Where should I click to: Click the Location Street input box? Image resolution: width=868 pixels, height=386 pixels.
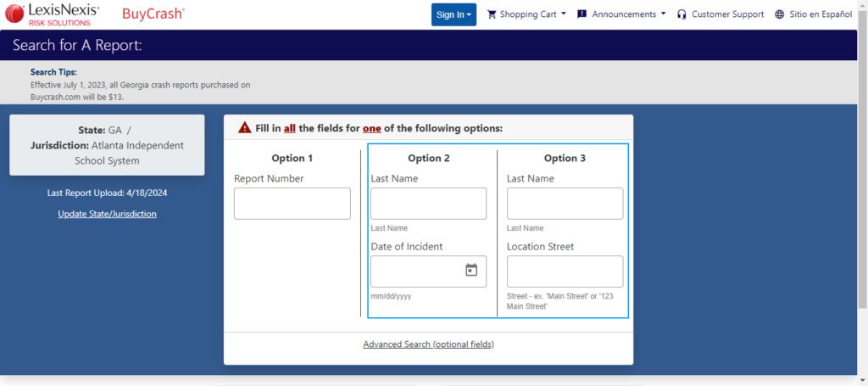tap(565, 271)
